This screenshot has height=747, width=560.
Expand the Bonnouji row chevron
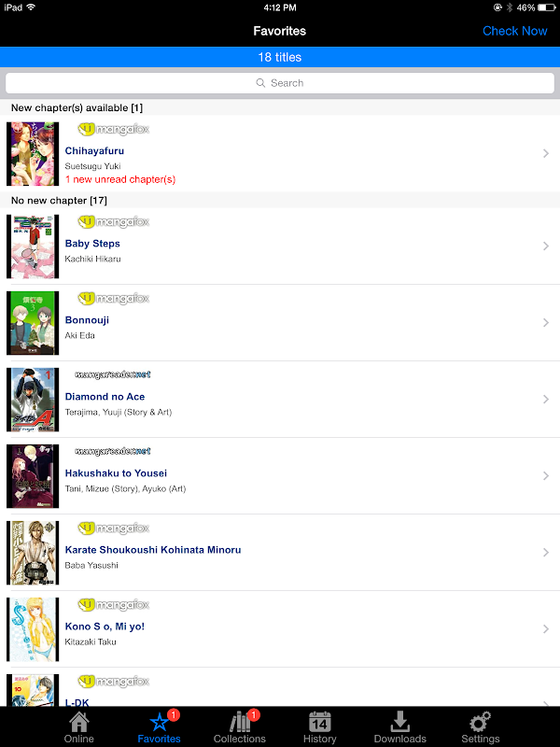[x=546, y=322]
